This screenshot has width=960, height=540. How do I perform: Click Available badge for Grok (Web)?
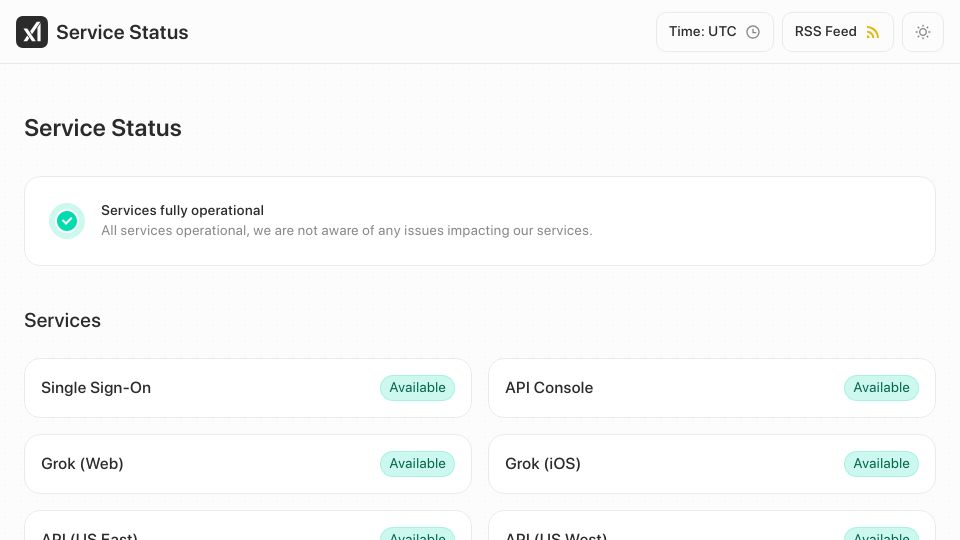(x=418, y=463)
